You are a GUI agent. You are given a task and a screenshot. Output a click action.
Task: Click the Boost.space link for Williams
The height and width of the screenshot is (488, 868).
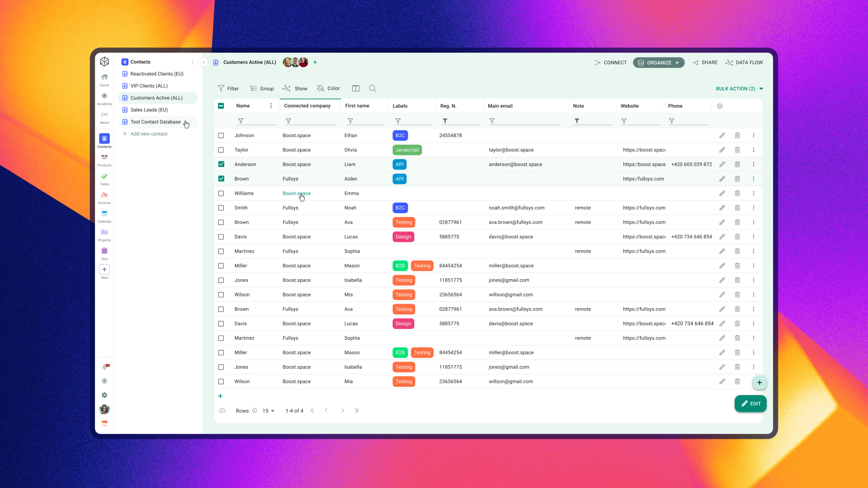point(296,193)
